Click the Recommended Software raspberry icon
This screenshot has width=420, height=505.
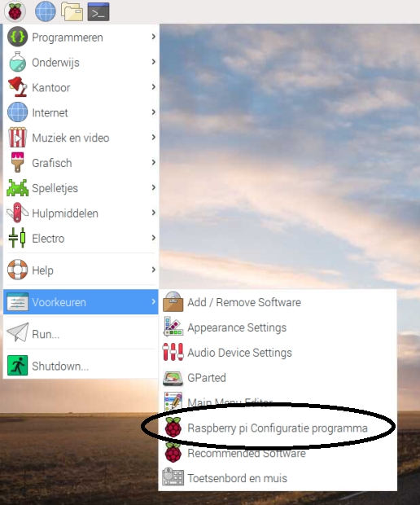(173, 452)
